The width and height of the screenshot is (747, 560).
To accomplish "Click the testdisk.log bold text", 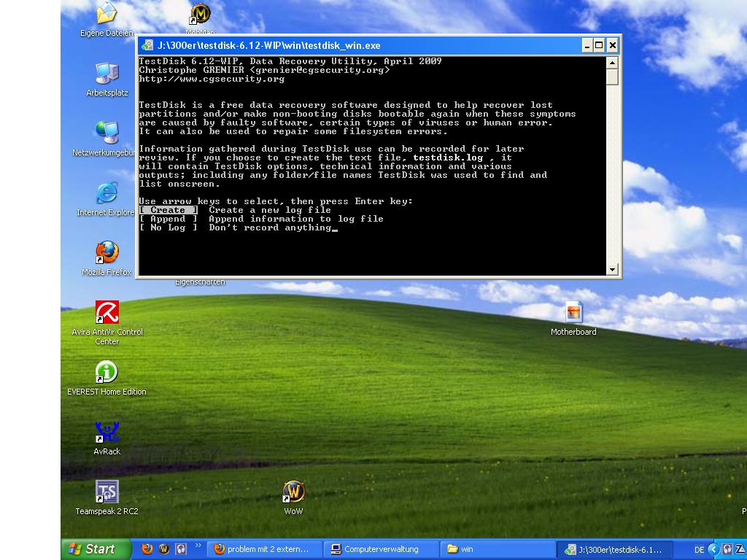I will click(x=449, y=157).
